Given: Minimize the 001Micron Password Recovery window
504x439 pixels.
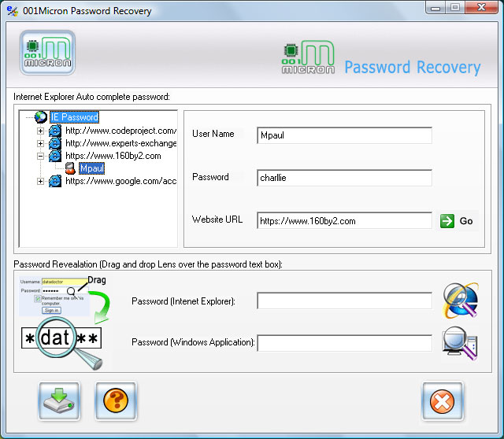Looking at the screenshot, I should (x=435, y=8).
